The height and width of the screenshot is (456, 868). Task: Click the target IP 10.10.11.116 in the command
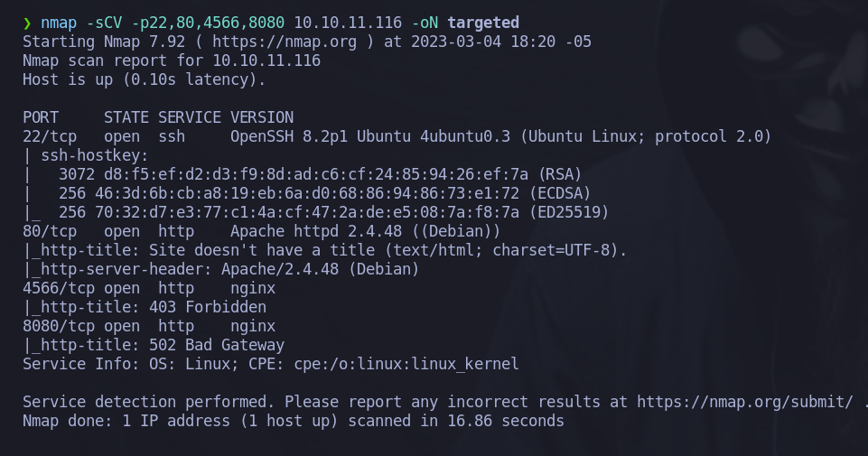[x=348, y=23]
